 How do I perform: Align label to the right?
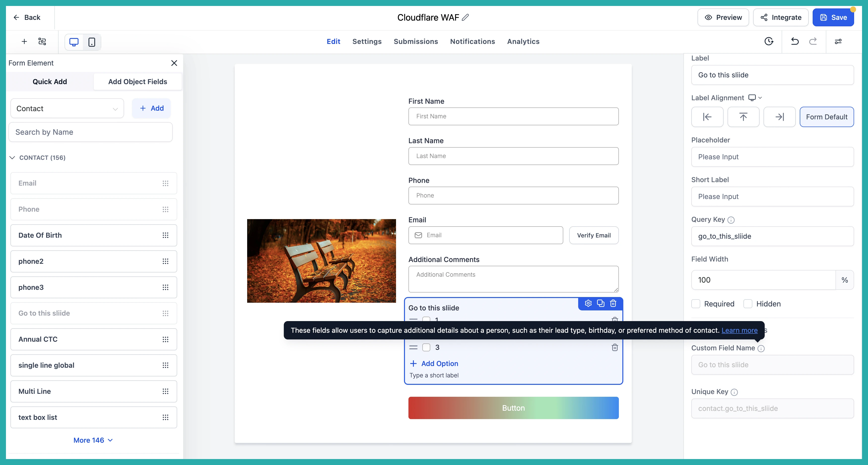[x=779, y=117]
